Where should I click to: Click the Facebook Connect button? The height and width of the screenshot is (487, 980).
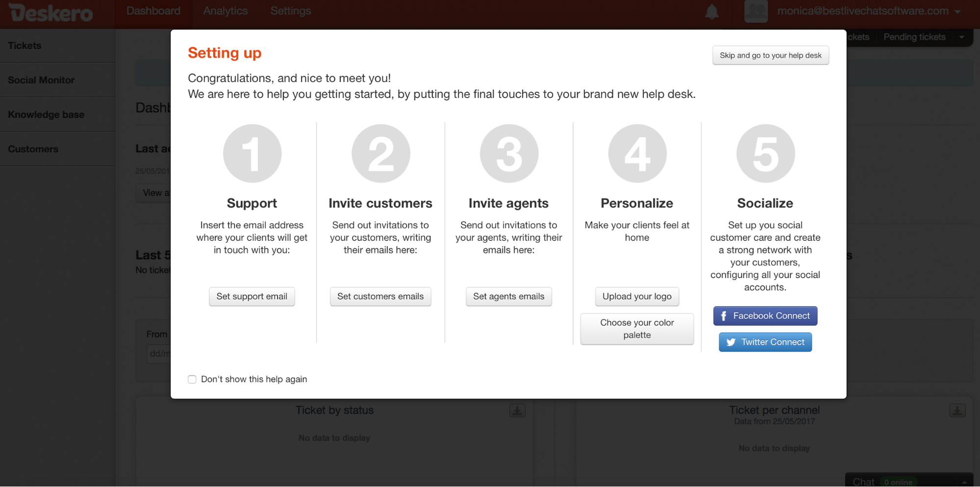765,316
